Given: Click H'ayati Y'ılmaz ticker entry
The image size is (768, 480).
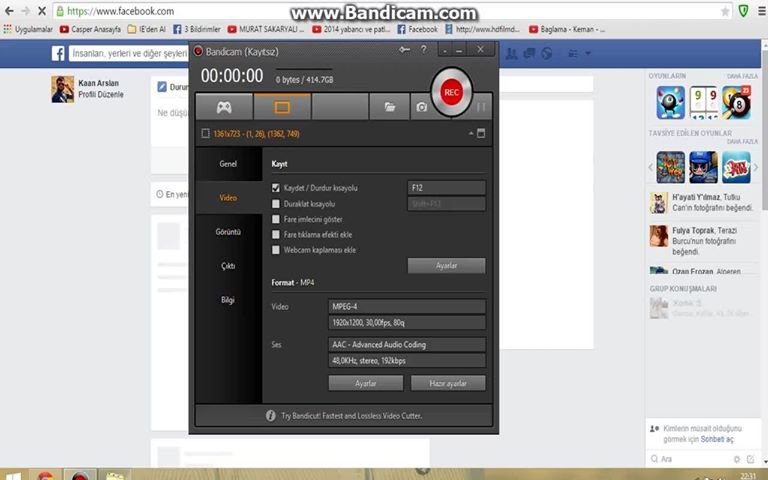Looking at the screenshot, I should pos(702,203).
